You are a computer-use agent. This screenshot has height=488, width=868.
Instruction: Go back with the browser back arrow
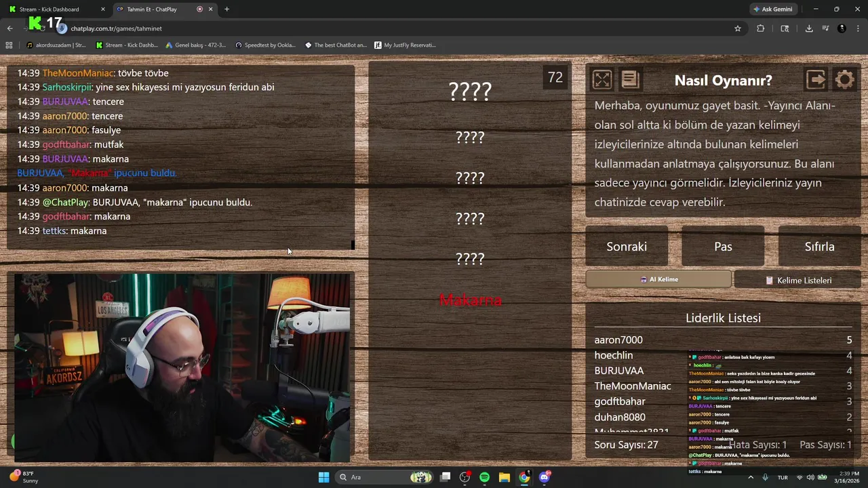click(9, 28)
